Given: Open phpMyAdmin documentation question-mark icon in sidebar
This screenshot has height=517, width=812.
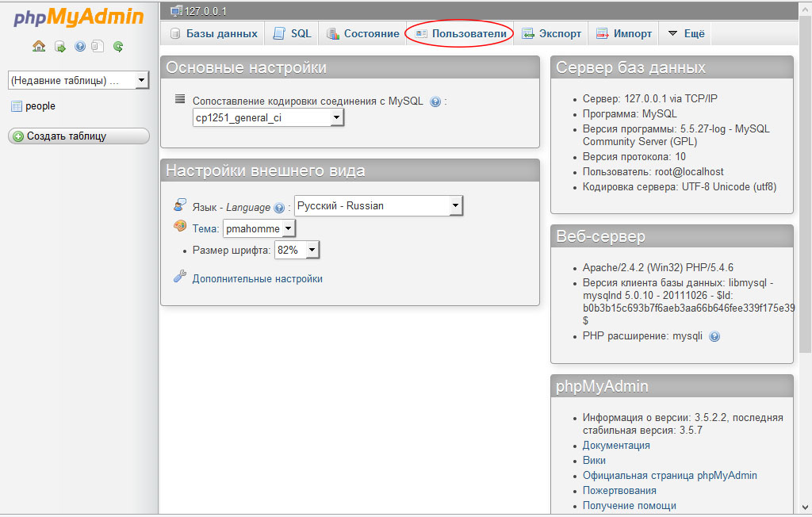Looking at the screenshot, I should tap(80, 46).
